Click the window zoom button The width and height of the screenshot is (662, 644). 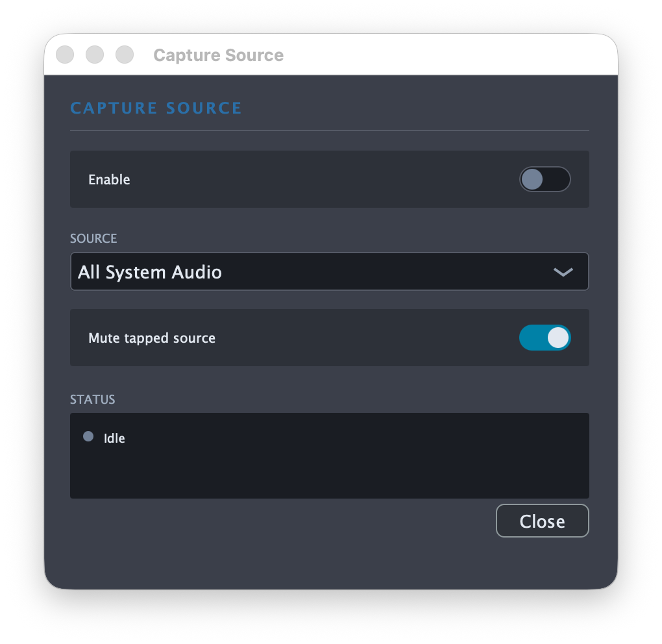pyautogui.click(x=125, y=55)
